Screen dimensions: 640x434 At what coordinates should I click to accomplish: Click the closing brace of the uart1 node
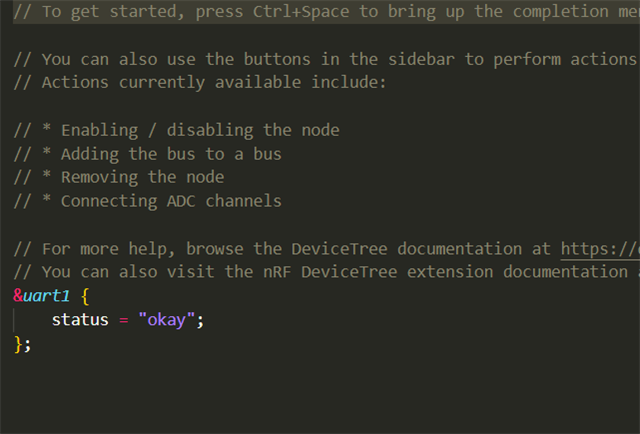pyautogui.click(x=18, y=344)
